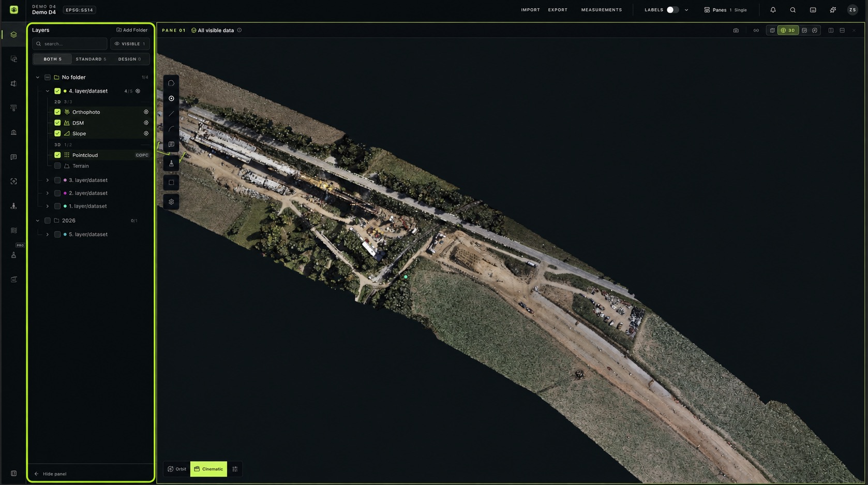
Task: Click Hide panel
Action: [51, 474]
